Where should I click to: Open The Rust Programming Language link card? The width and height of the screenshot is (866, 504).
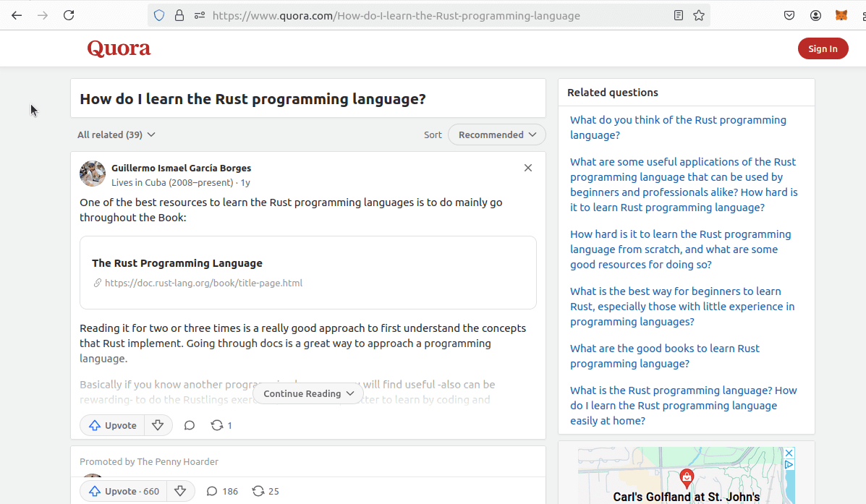click(x=308, y=273)
